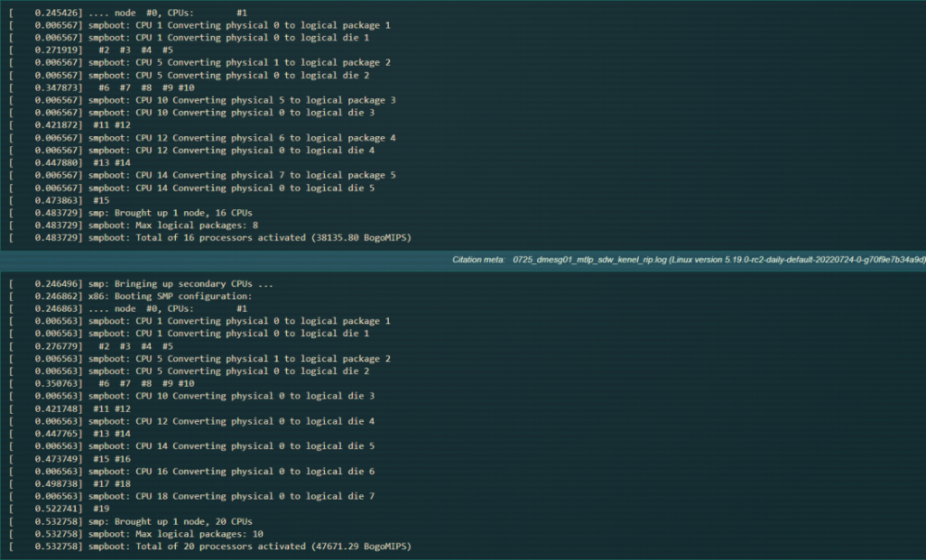Select the Citation meta divider bar
The width and height of the screenshot is (926, 560).
pos(463,260)
